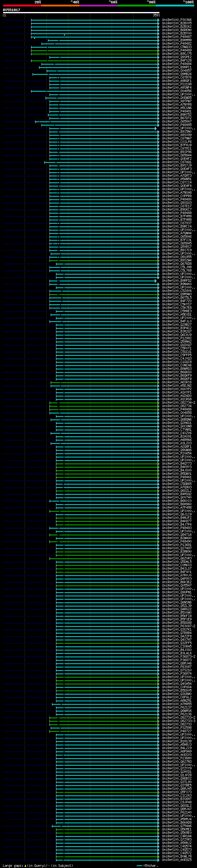Click the cyan ~100% identity legend segment
Viewport: 197px width, 868px height.
[x=175, y=6]
